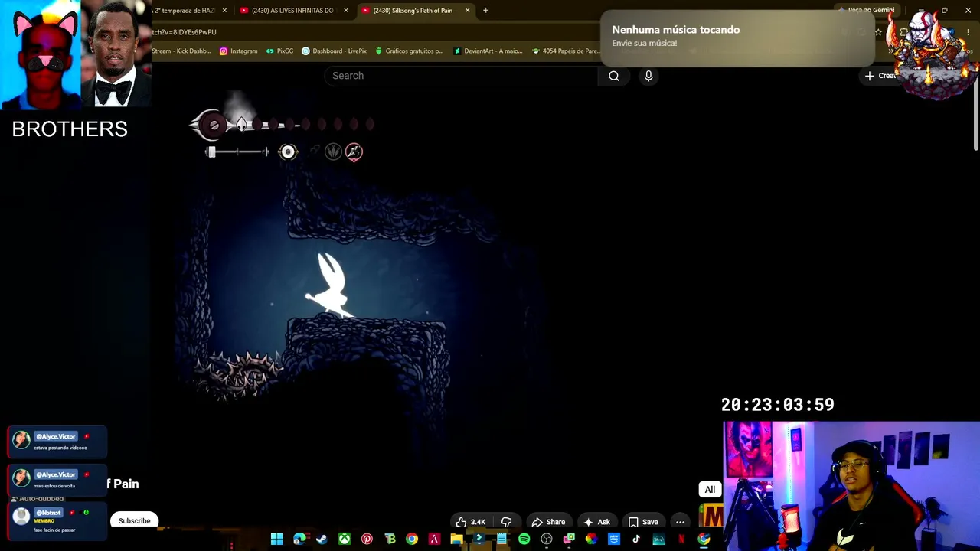Dislike the video with thumbs-down icon
980x551 pixels.
tap(506, 522)
